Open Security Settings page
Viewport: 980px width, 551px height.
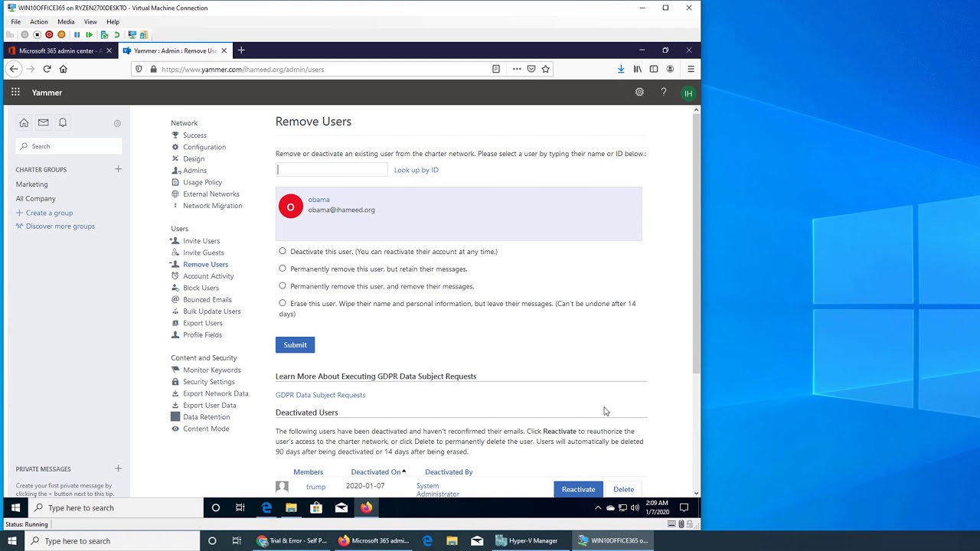pyautogui.click(x=208, y=382)
